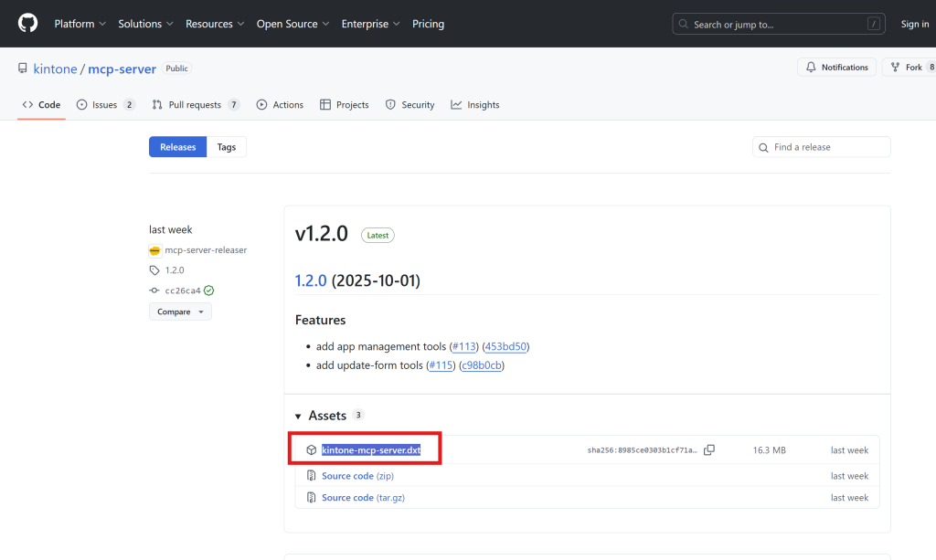The height and width of the screenshot is (560, 936).
Task: Click the Find a release search field
Action: (x=827, y=147)
